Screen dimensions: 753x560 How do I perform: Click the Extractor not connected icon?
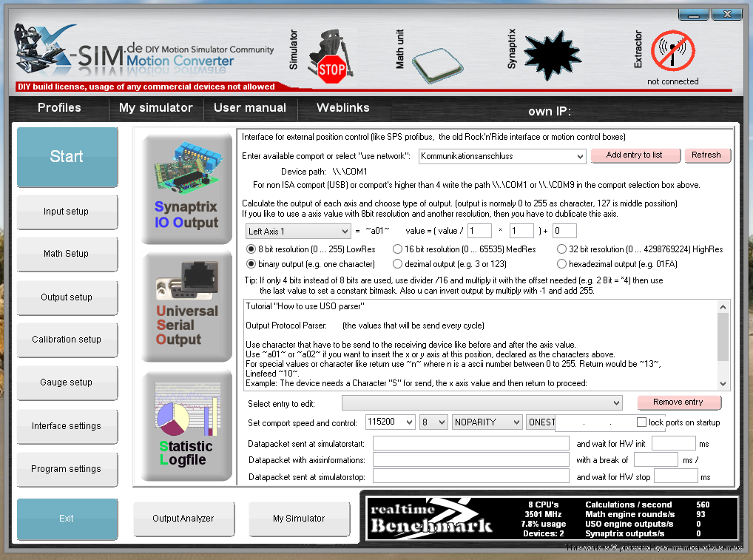tap(672, 53)
